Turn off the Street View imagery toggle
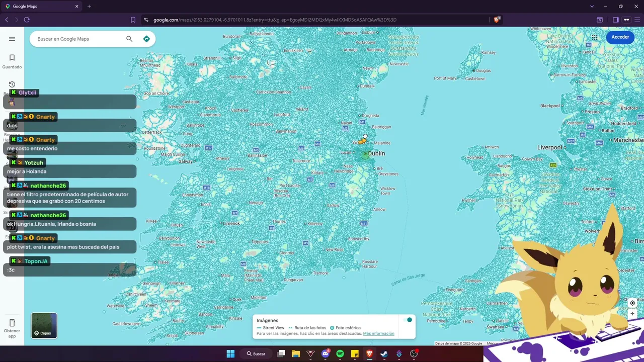The height and width of the screenshot is (362, 644). pos(408,320)
